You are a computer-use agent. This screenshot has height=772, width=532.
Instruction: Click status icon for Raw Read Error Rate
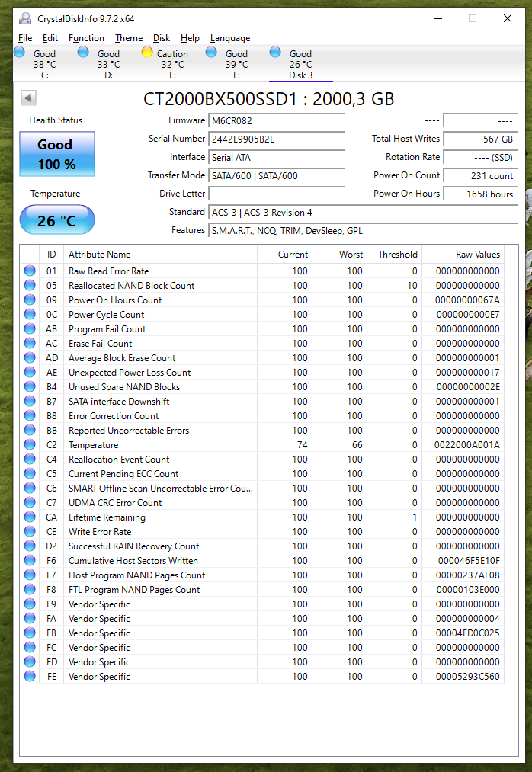tap(30, 271)
